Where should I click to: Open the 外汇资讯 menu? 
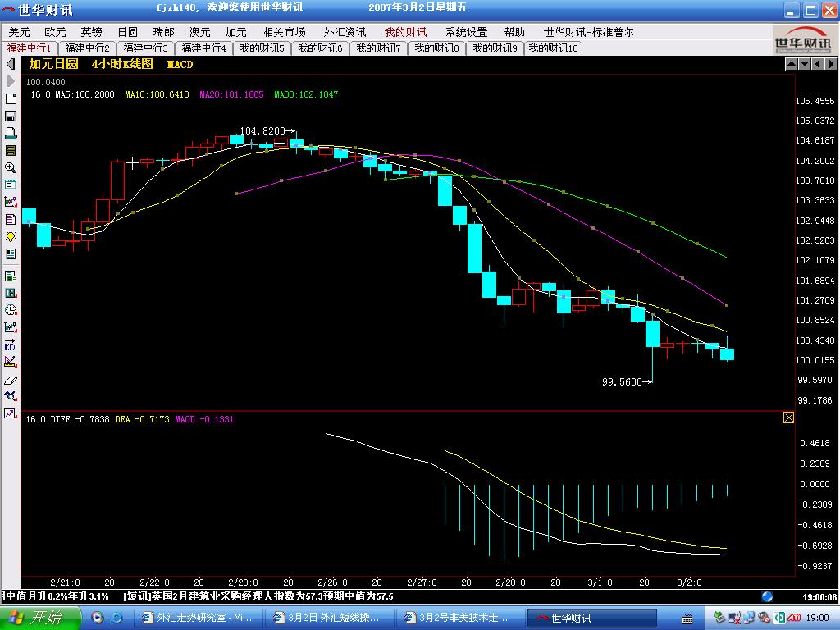click(x=345, y=32)
